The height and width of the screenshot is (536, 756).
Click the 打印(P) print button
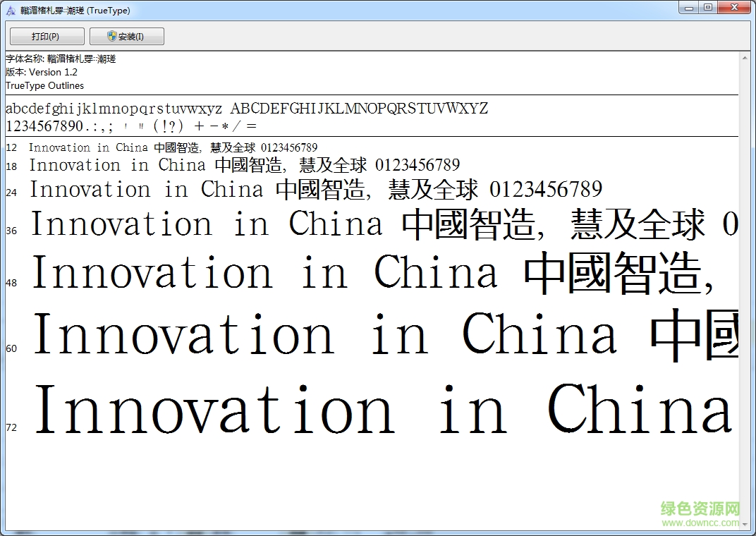point(47,37)
